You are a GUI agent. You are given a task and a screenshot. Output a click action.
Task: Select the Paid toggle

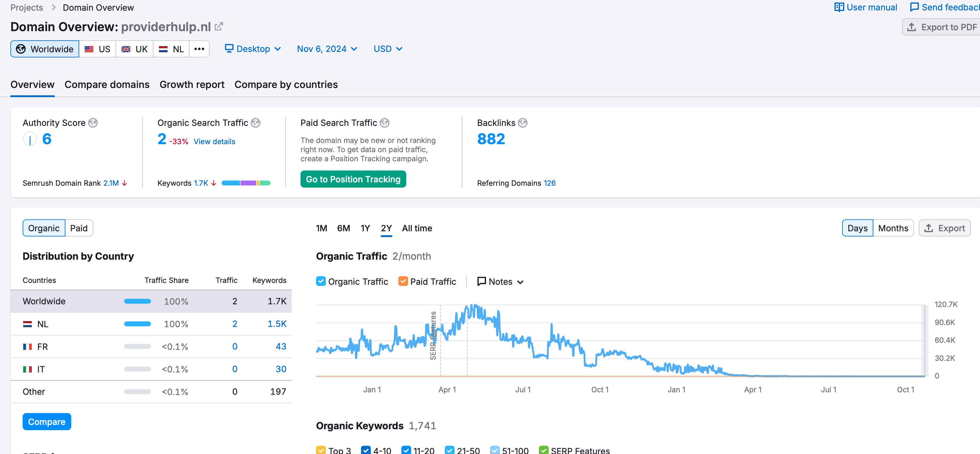pos(79,228)
